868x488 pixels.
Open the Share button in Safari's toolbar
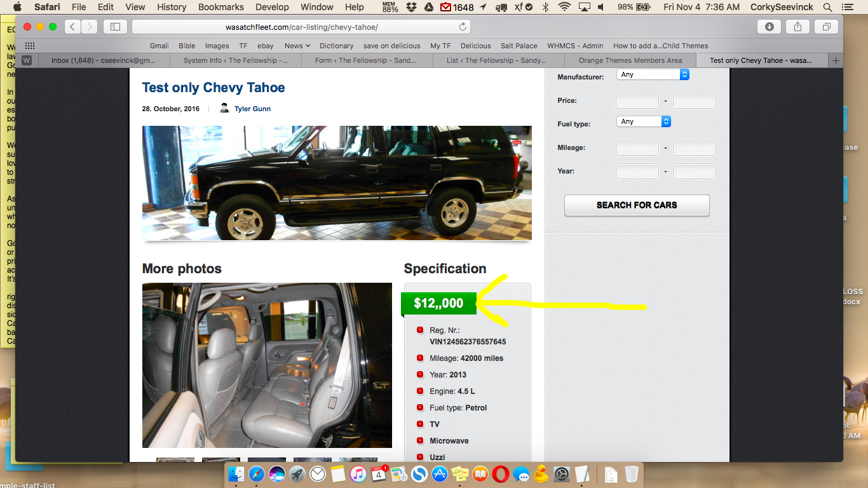[x=798, y=27]
